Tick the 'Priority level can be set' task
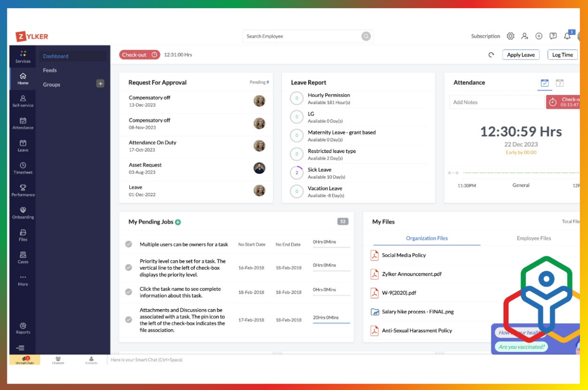588x390 pixels. click(x=129, y=267)
